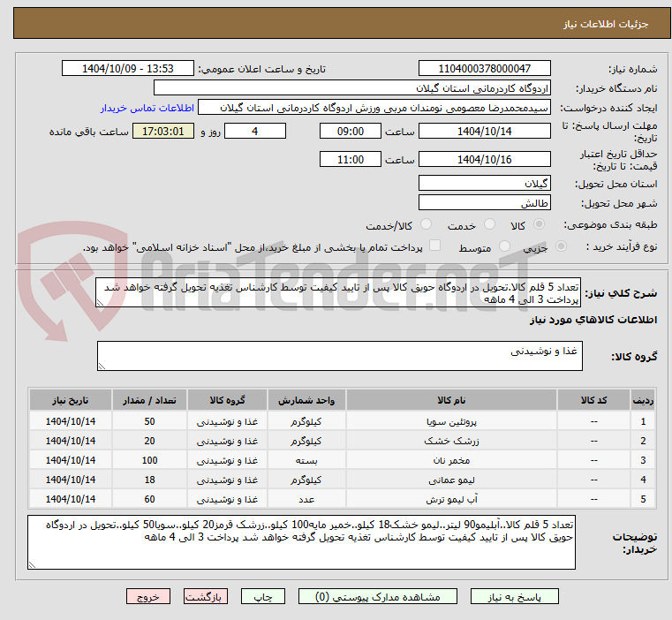Click the unit عدد in آب لیمو ترش row
Image resolution: width=672 pixels, height=620 pixels.
(x=306, y=499)
